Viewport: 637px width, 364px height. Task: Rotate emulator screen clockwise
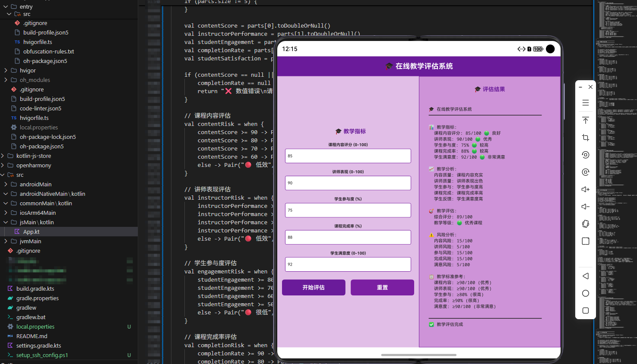click(586, 172)
